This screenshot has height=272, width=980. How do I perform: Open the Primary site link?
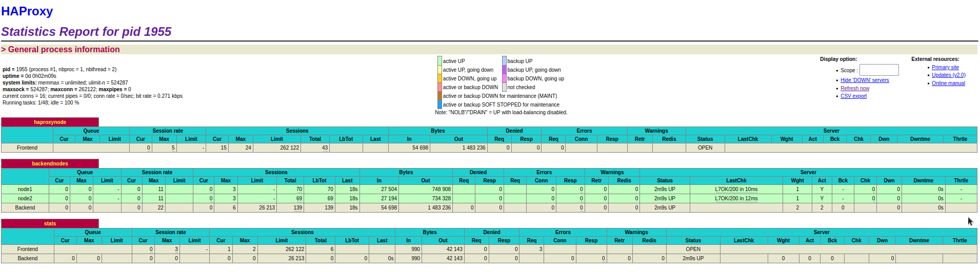click(945, 67)
